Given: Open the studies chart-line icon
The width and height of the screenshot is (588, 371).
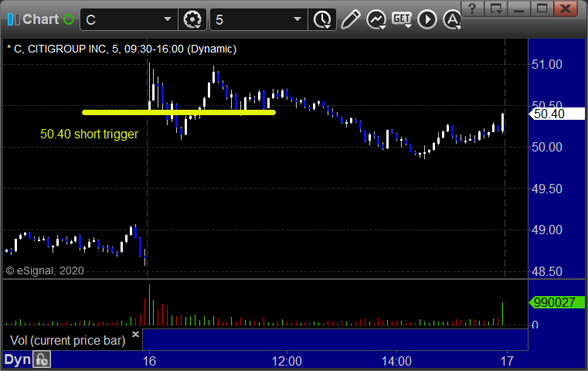Looking at the screenshot, I should 376,19.
